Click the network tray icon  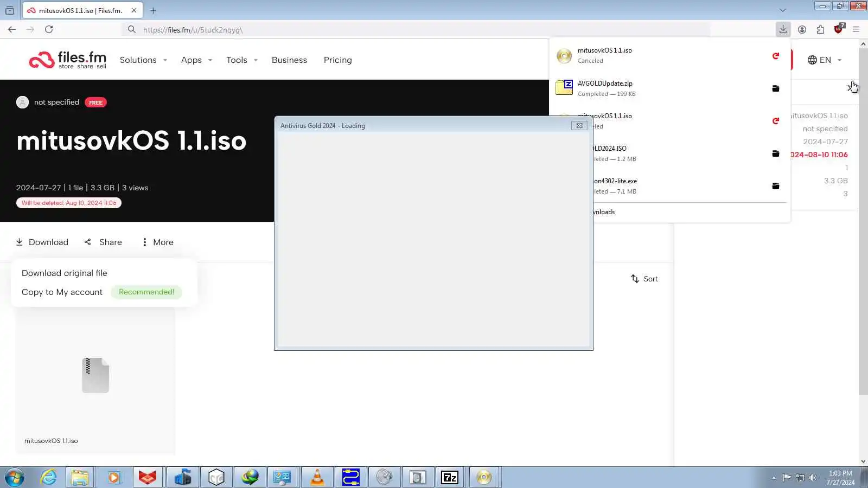[800, 478]
